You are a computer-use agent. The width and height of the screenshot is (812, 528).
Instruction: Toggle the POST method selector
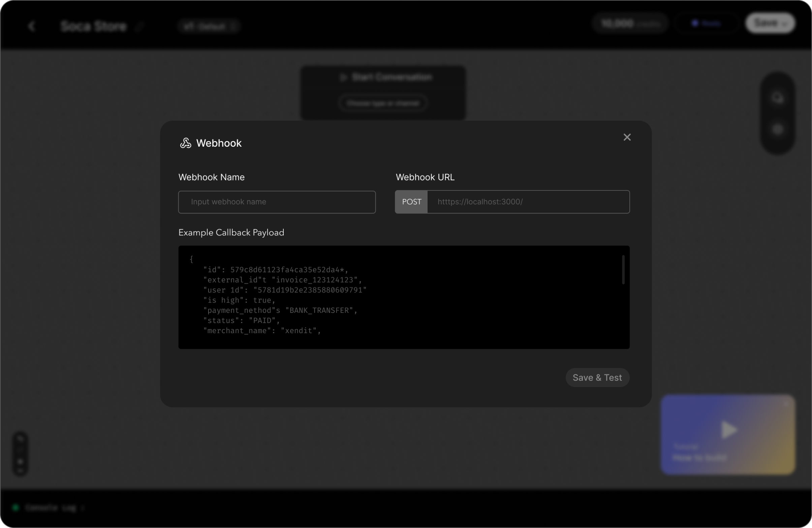[411, 202]
